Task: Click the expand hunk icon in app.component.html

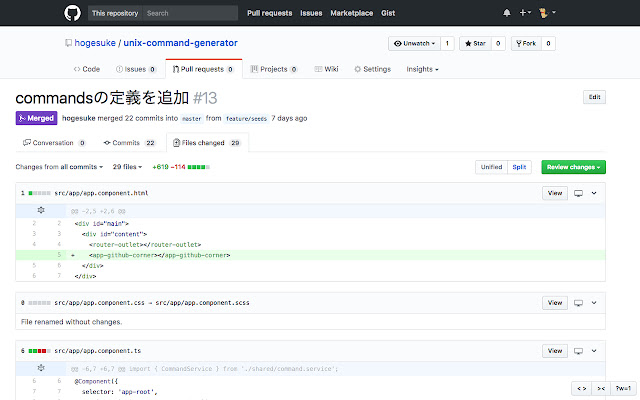Action: [41, 211]
